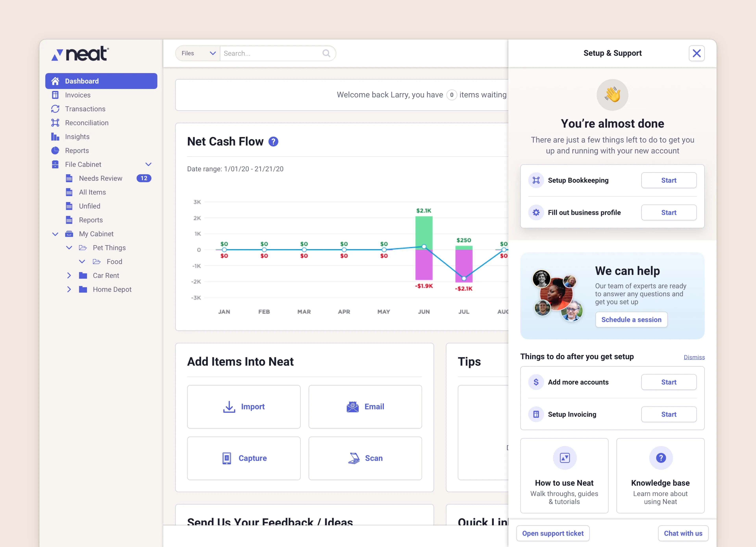
Task: Collapse the My Cabinet tree chevron
Action: coord(55,234)
